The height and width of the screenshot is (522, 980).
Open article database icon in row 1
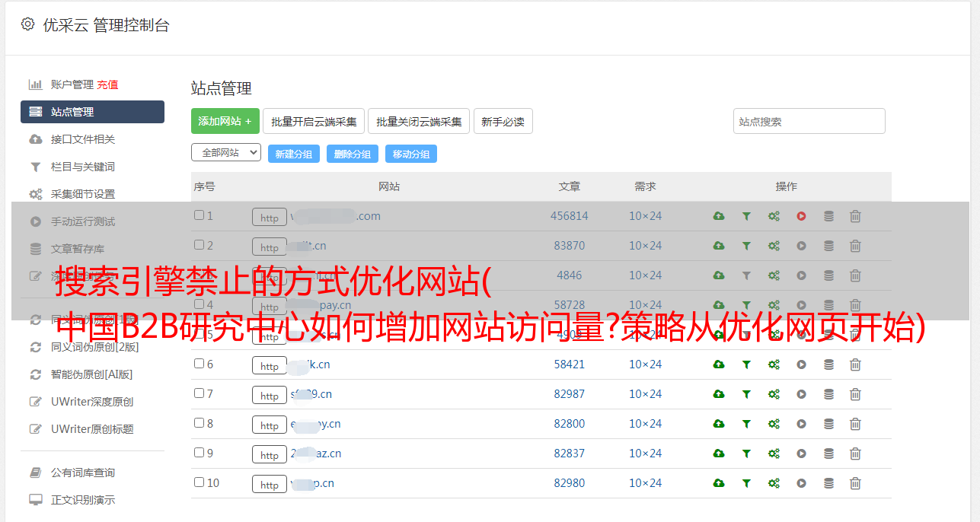tap(828, 216)
